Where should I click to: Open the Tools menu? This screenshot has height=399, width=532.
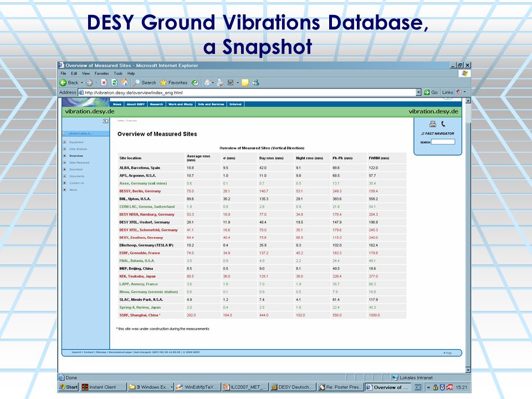(x=118, y=73)
